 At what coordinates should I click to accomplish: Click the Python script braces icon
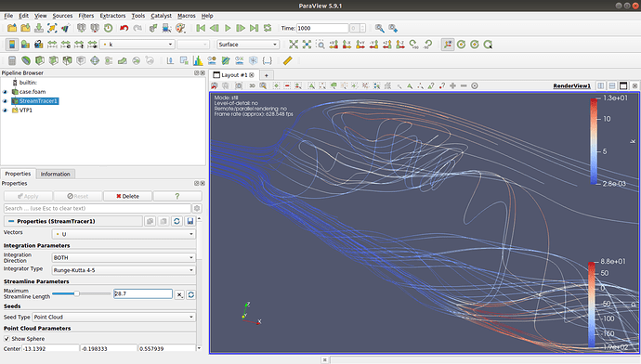pos(267,61)
